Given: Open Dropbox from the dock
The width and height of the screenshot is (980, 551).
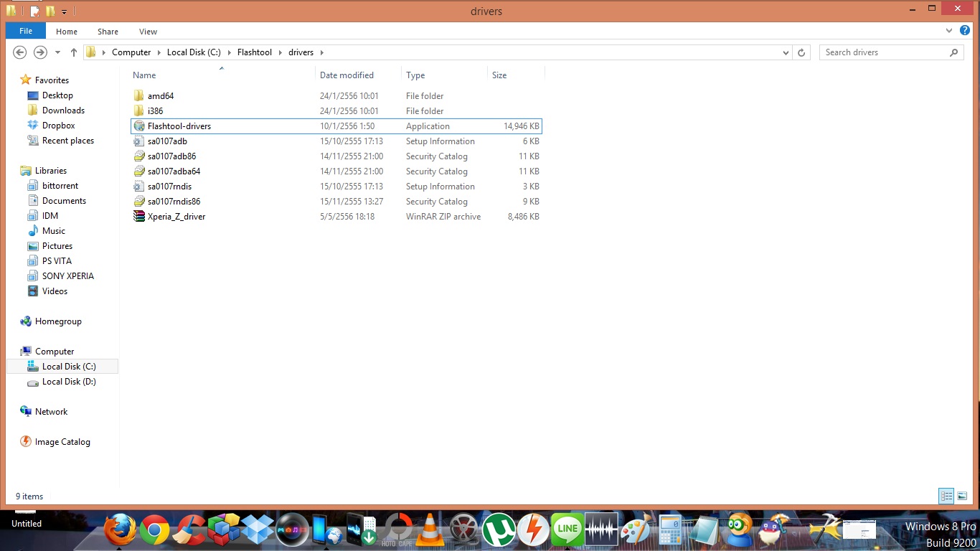Looking at the screenshot, I should point(258,530).
